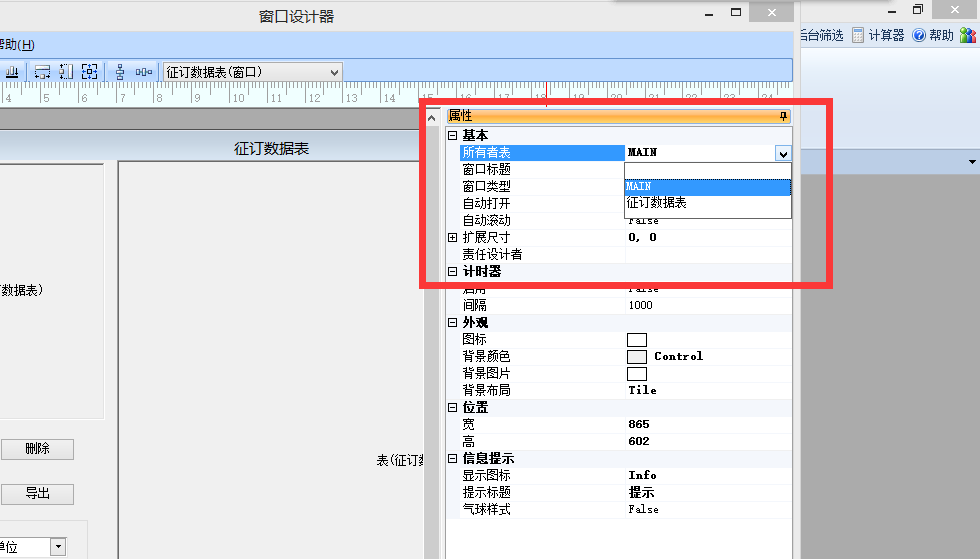Viewport: 980px width, 559px height.
Task: Click the same-width sizing toolbar icon
Action: click(x=42, y=72)
